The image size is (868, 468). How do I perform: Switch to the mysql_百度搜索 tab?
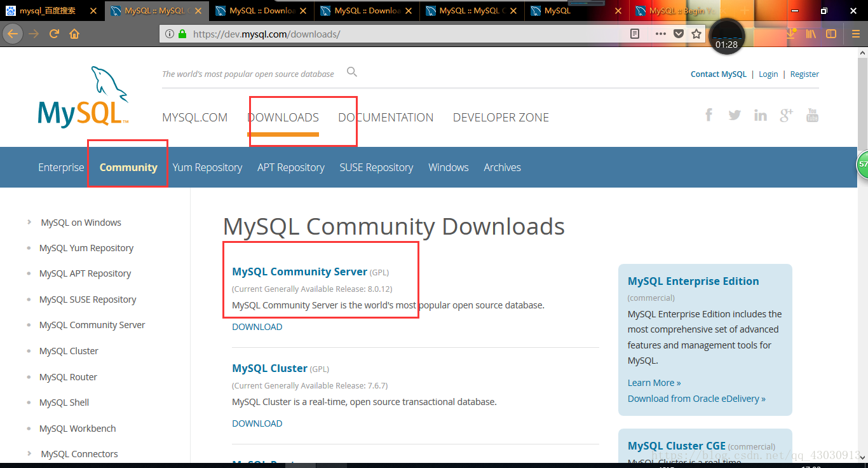tap(47, 11)
